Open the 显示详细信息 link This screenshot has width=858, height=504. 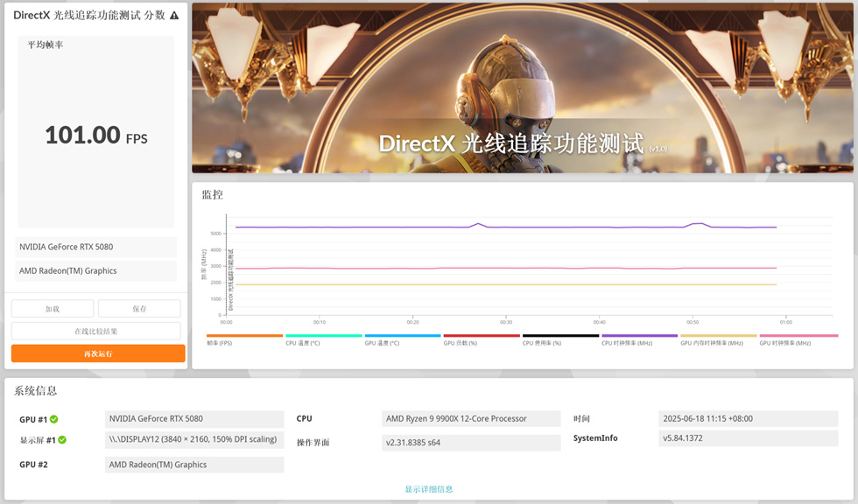tap(428, 489)
